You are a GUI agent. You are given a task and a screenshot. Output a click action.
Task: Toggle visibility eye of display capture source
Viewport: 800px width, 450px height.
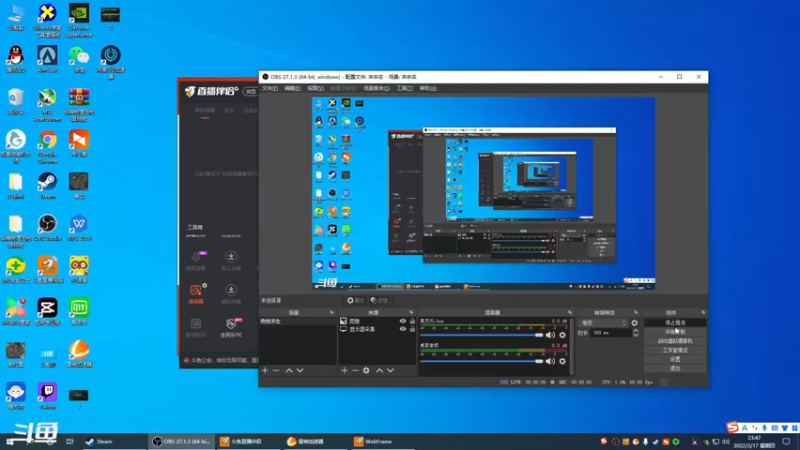point(403,330)
